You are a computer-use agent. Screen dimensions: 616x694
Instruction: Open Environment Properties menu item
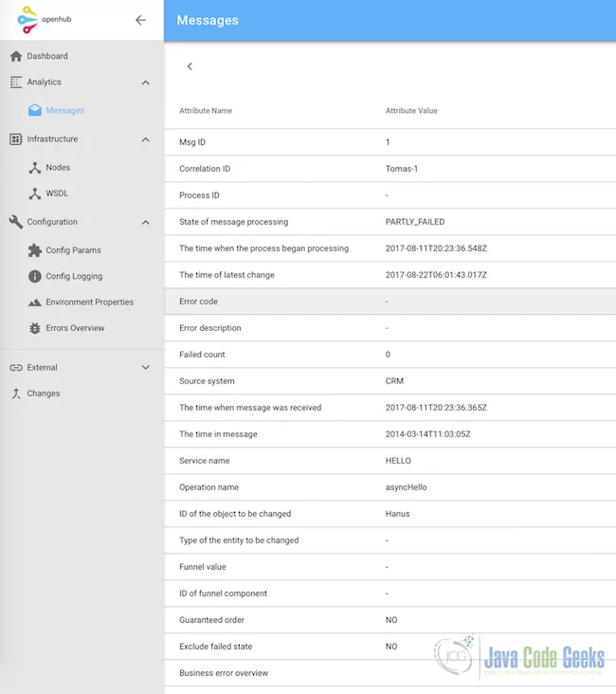90,302
